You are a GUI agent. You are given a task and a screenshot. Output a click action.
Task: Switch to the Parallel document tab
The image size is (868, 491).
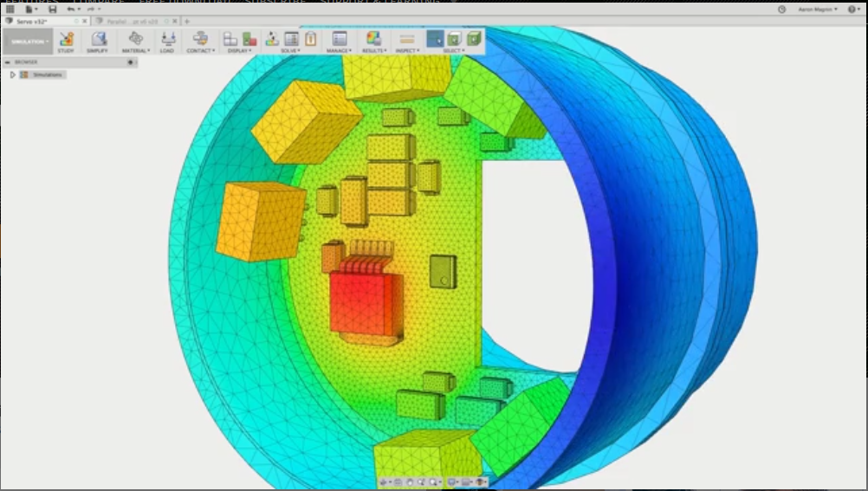coord(133,21)
